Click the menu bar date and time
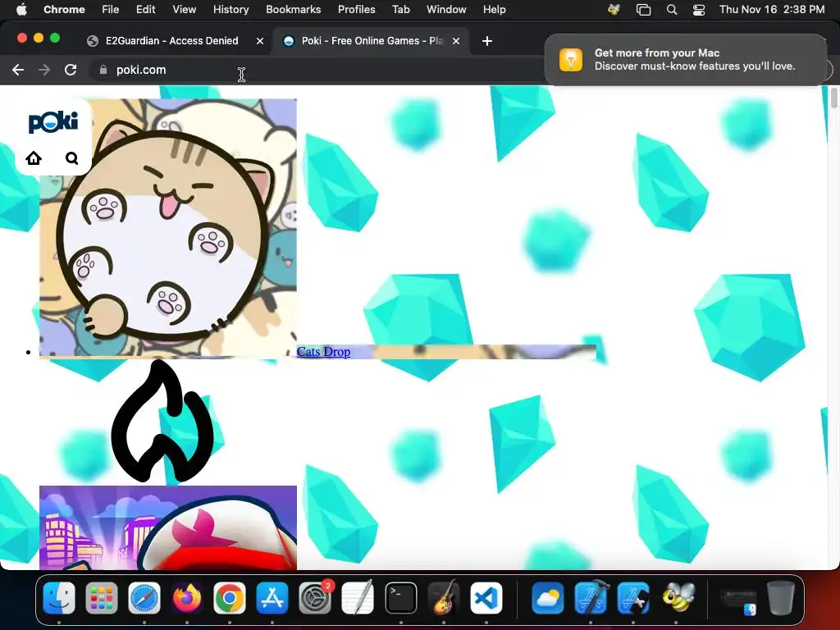This screenshot has width=840, height=630. tap(771, 10)
